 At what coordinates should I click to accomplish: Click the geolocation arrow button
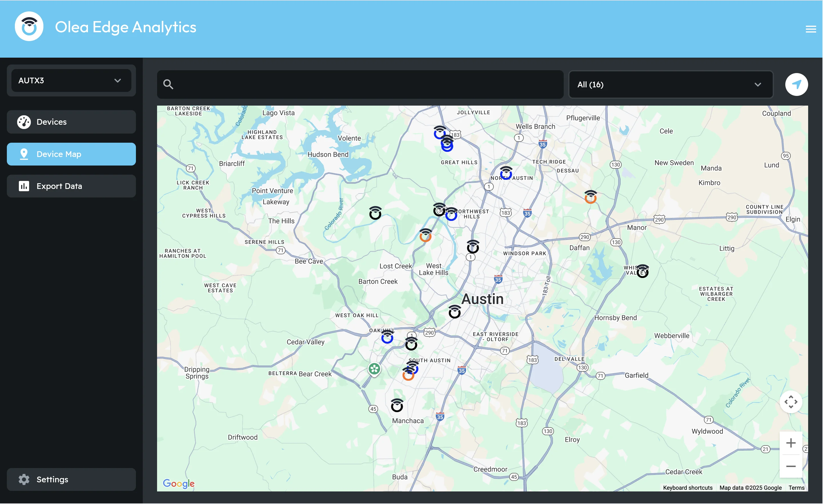click(797, 84)
